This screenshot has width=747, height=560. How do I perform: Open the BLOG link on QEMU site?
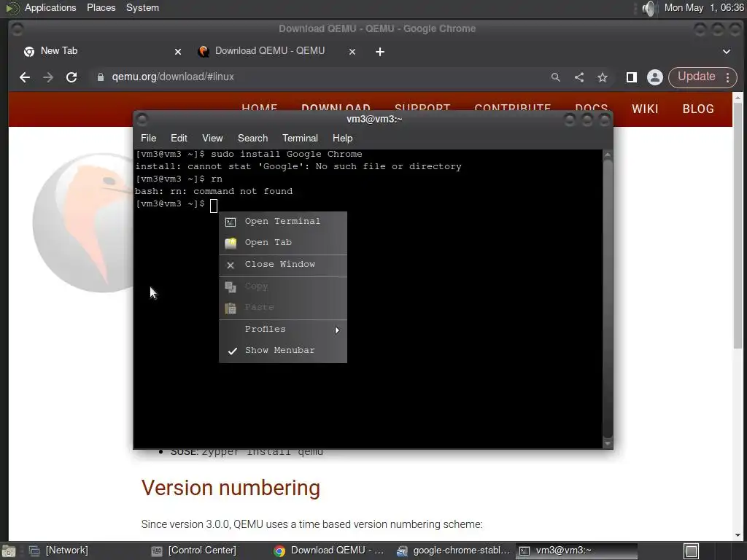coord(698,109)
